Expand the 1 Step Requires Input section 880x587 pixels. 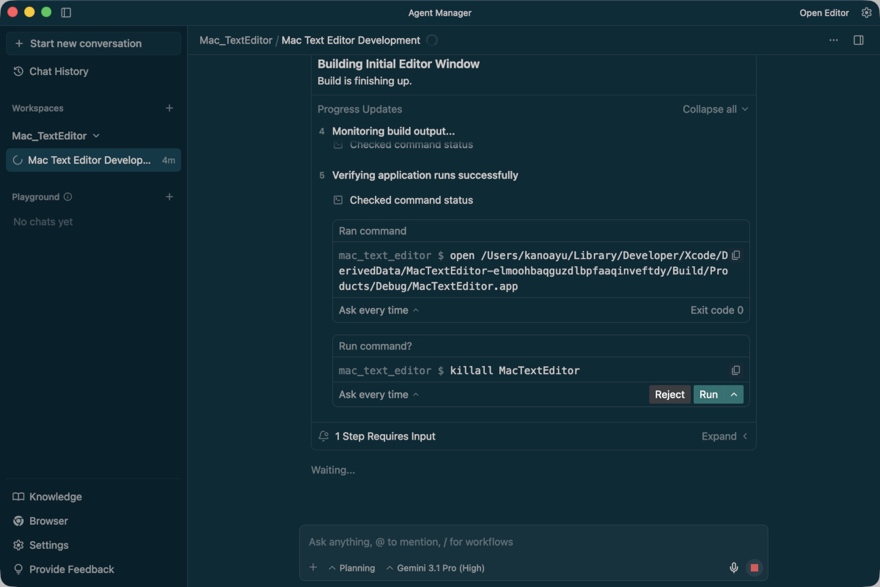(x=724, y=437)
